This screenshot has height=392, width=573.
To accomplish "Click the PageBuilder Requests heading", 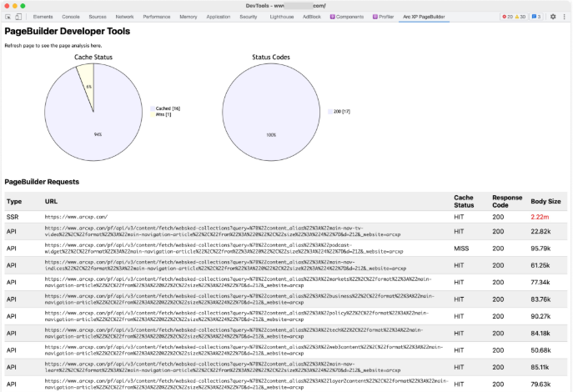I will tap(42, 182).
